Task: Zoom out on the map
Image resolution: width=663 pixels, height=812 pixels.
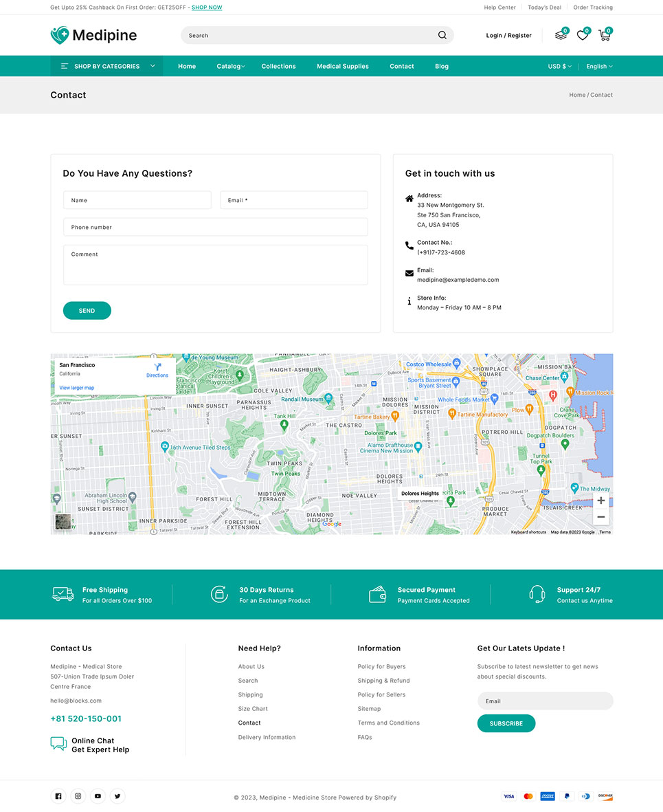Action: coord(600,517)
